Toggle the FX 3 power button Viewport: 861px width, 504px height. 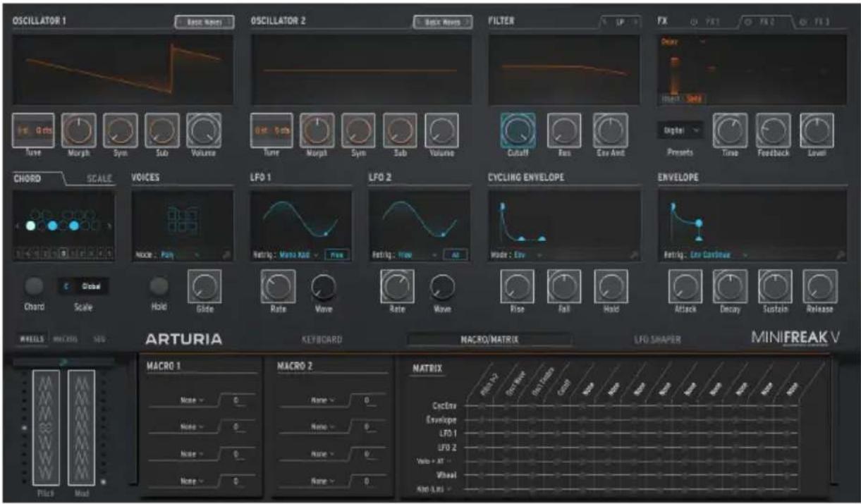(x=802, y=23)
